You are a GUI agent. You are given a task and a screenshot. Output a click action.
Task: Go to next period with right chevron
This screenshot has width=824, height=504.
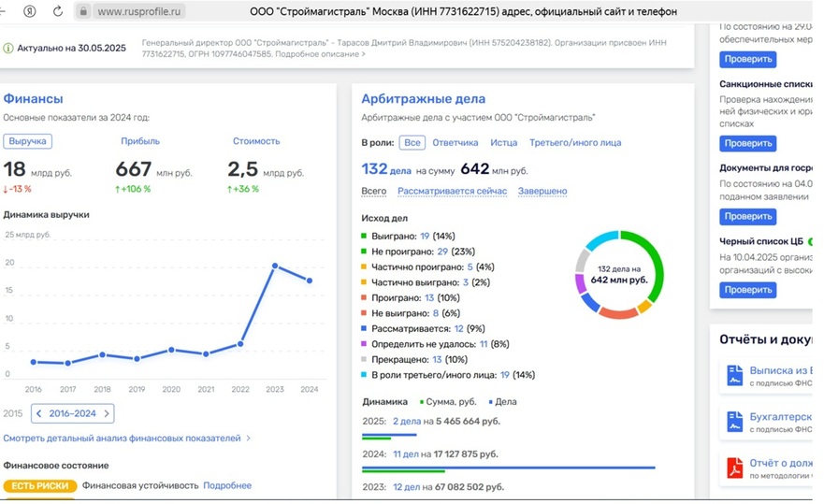pyautogui.click(x=106, y=414)
